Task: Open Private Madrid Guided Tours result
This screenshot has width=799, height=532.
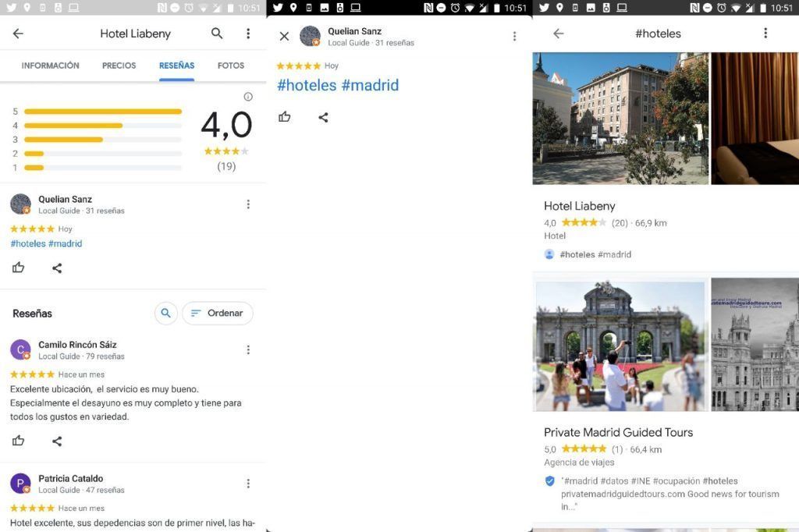Action: pyautogui.click(x=618, y=432)
